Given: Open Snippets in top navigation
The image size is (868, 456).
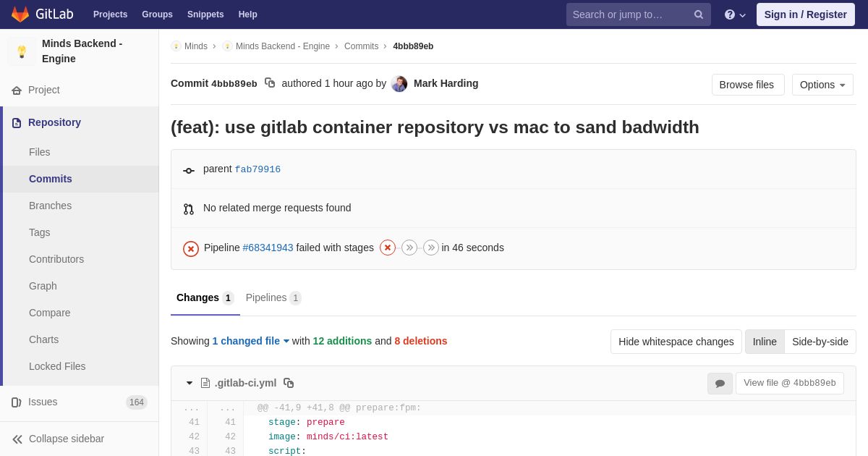Looking at the screenshot, I should pyautogui.click(x=205, y=14).
